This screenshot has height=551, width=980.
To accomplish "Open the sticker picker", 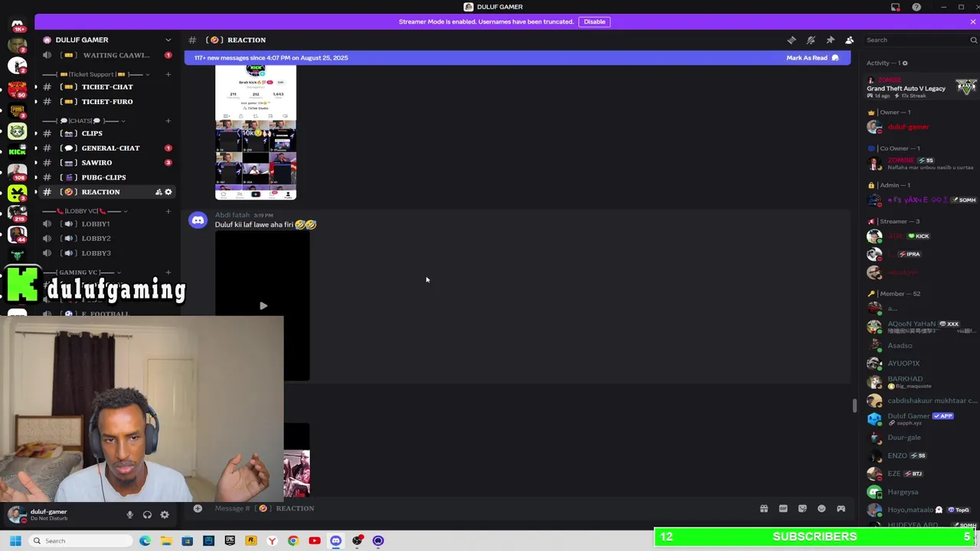I will 802,508.
